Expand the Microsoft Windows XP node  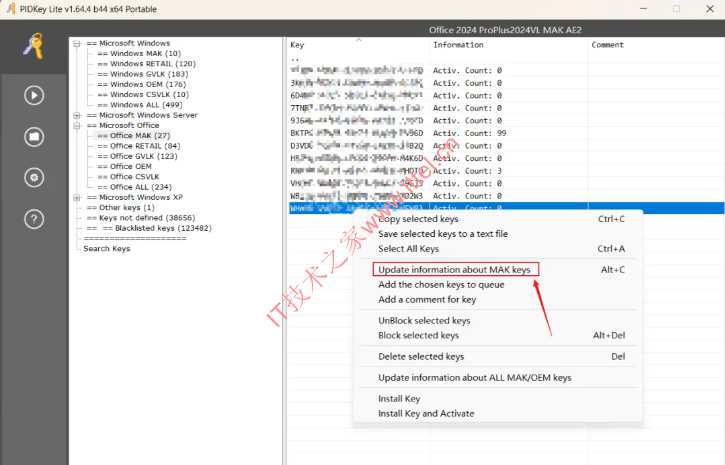pyautogui.click(x=77, y=197)
